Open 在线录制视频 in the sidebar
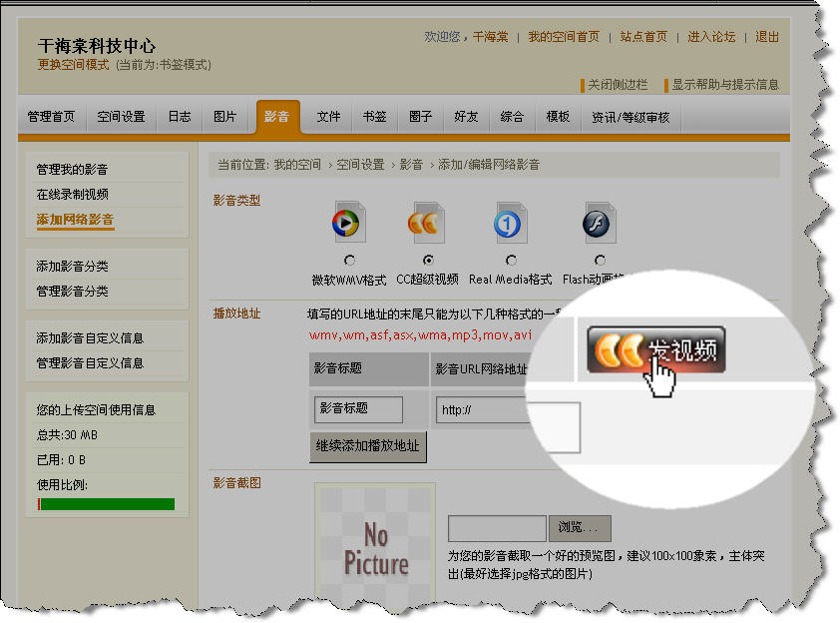The width and height of the screenshot is (840, 623). tap(73, 195)
